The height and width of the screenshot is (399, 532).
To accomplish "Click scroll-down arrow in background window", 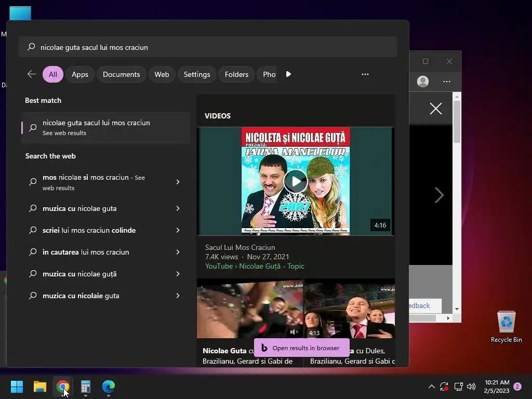I will 457,309.
